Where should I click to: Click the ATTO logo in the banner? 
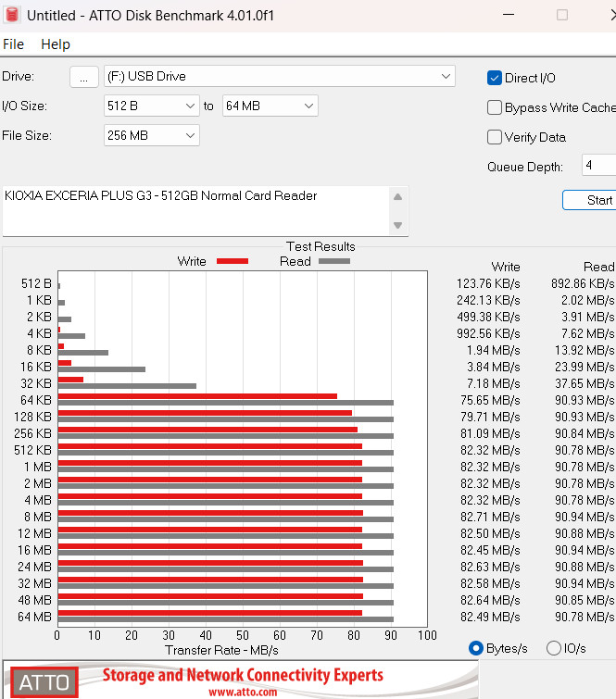[44, 682]
